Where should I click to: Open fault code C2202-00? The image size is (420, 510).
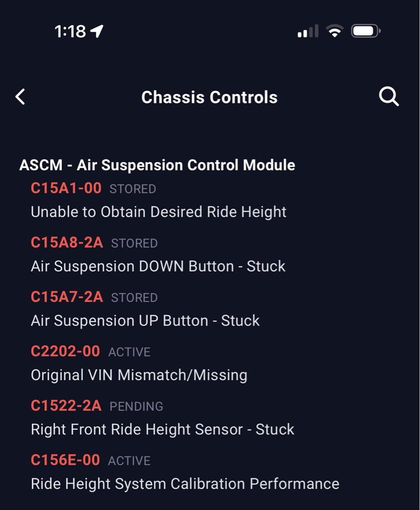pyautogui.click(x=65, y=351)
